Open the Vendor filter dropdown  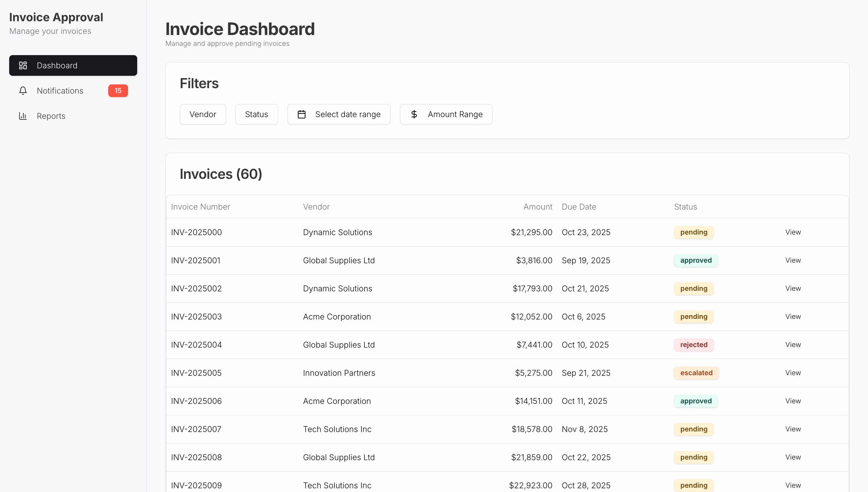[203, 115]
